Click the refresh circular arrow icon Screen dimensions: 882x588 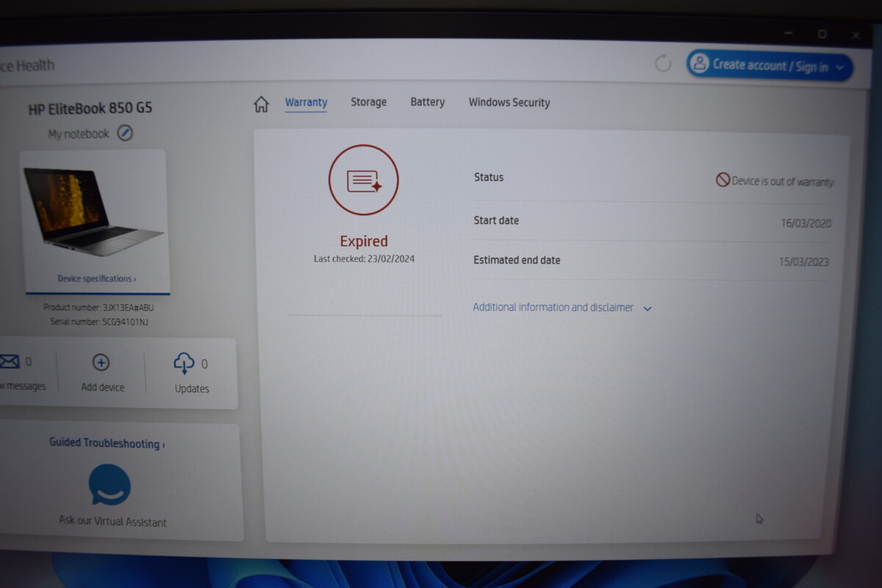(663, 64)
